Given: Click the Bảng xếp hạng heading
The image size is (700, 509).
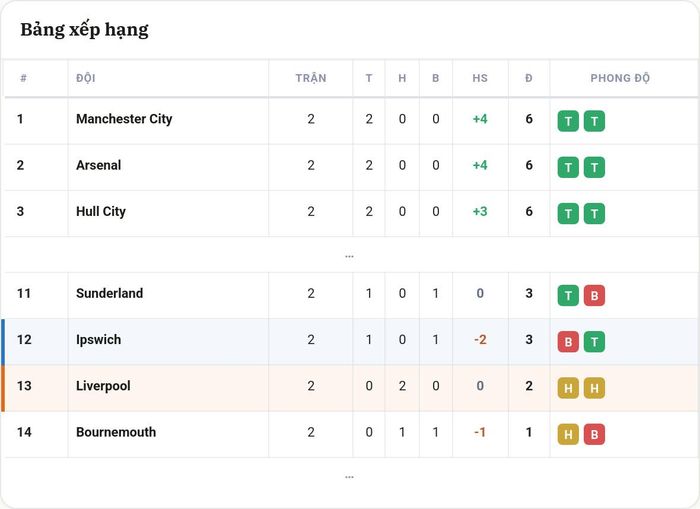Looking at the screenshot, I should (84, 30).
